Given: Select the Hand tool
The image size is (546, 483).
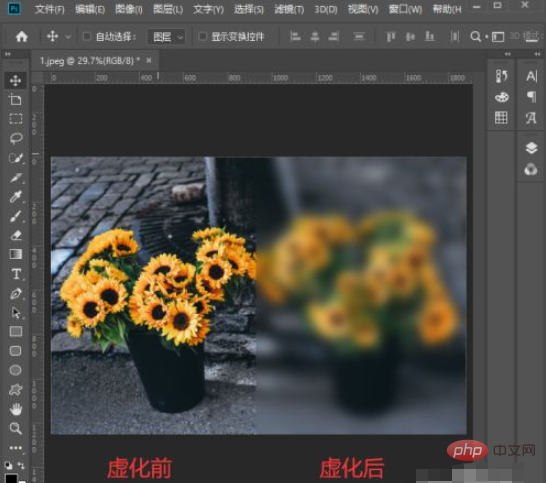Looking at the screenshot, I should click(x=15, y=409).
